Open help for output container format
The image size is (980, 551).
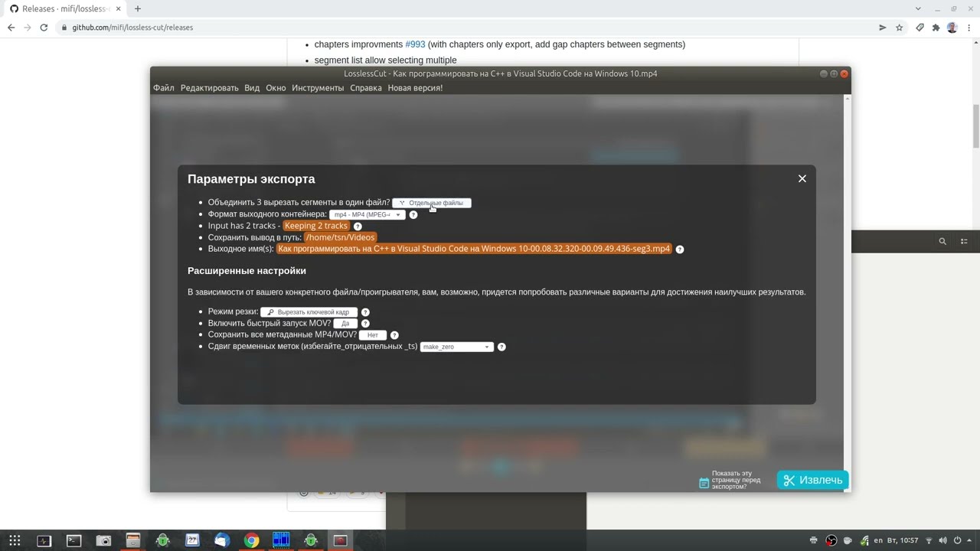coord(413,215)
